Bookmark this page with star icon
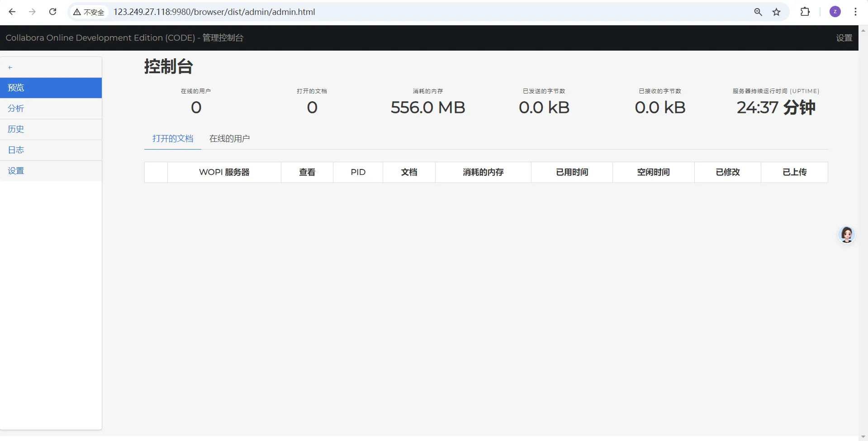The height and width of the screenshot is (441, 868). click(777, 12)
